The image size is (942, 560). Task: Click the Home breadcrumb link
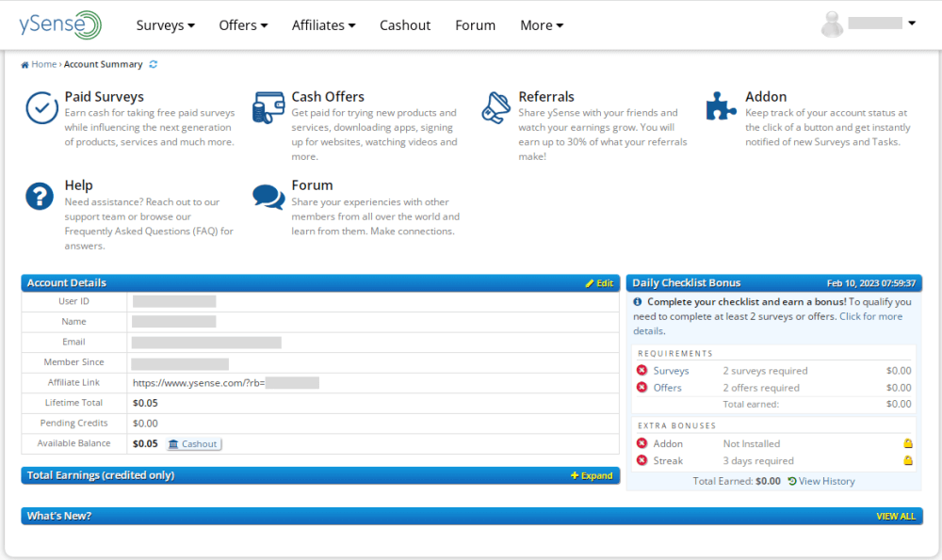click(x=44, y=64)
